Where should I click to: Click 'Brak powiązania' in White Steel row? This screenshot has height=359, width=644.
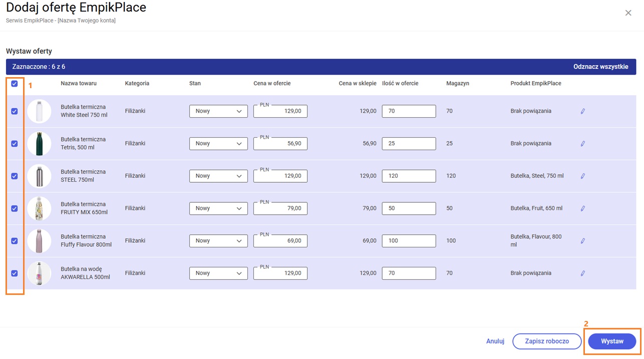click(531, 111)
